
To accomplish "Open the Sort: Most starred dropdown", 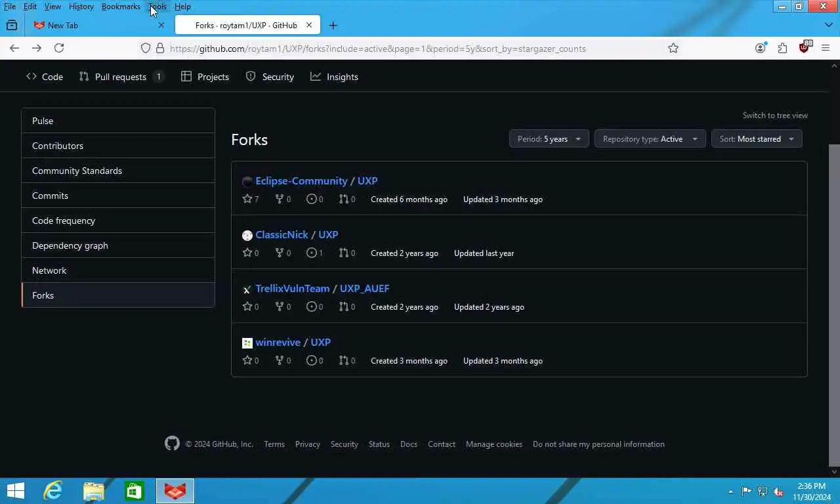I will (757, 138).
